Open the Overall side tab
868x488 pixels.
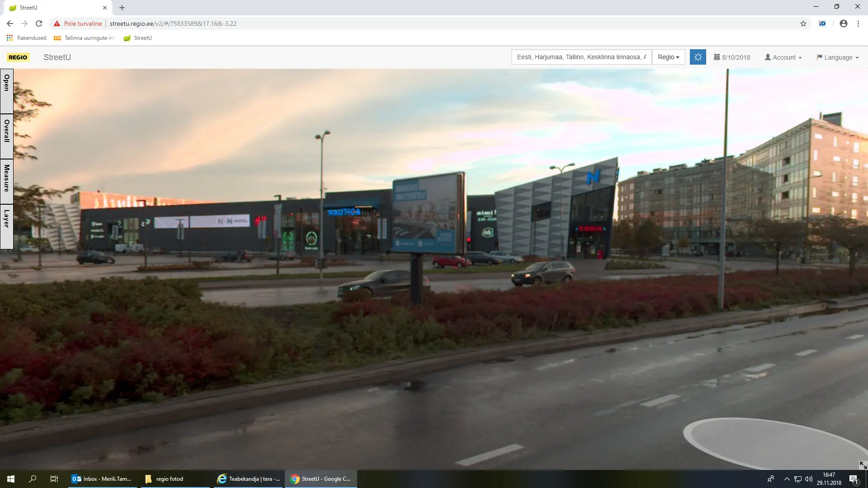(6, 136)
